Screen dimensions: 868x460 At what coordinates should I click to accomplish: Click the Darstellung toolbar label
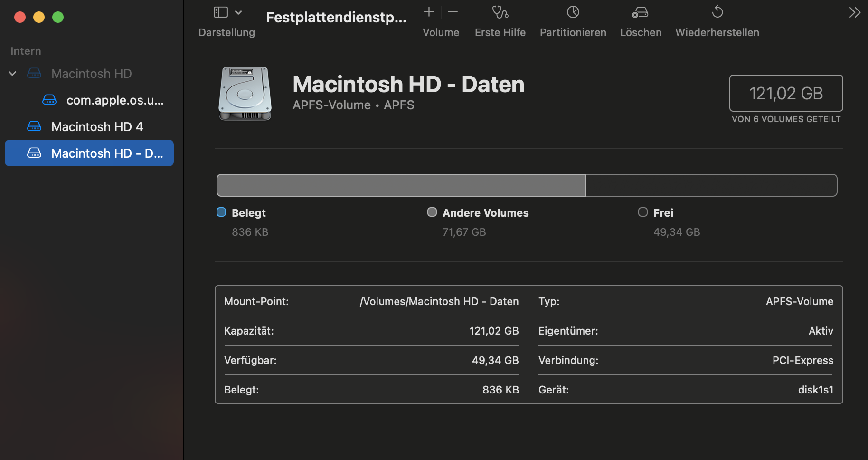[x=226, y=32]
